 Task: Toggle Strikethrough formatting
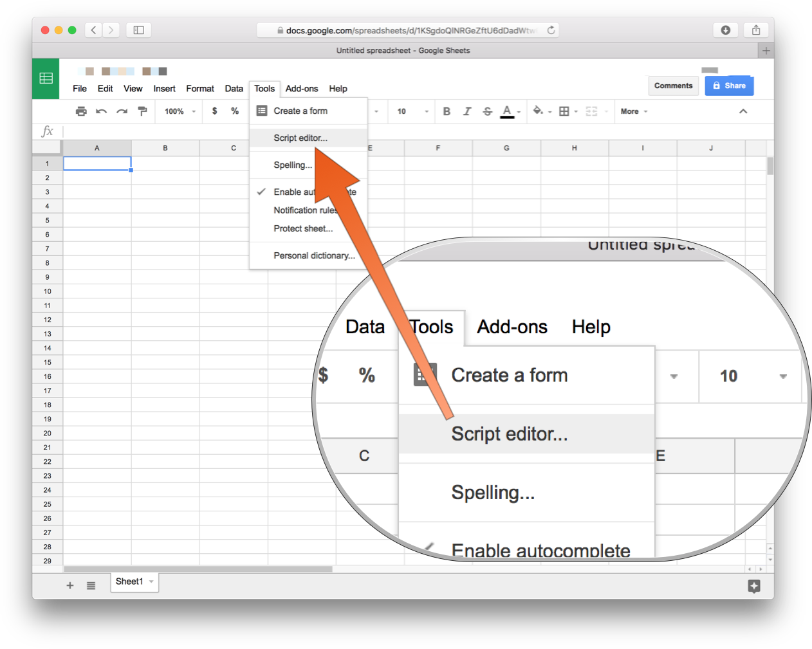487,111
